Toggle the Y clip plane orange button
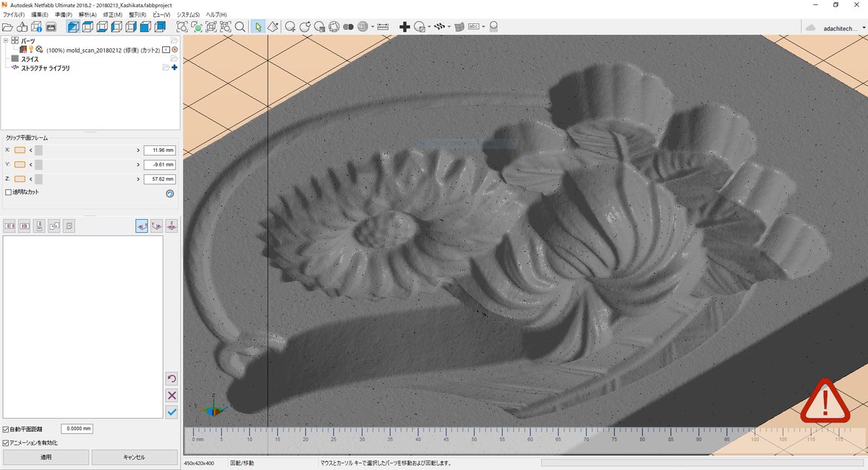868x470 pixels. tap(20, 164)
